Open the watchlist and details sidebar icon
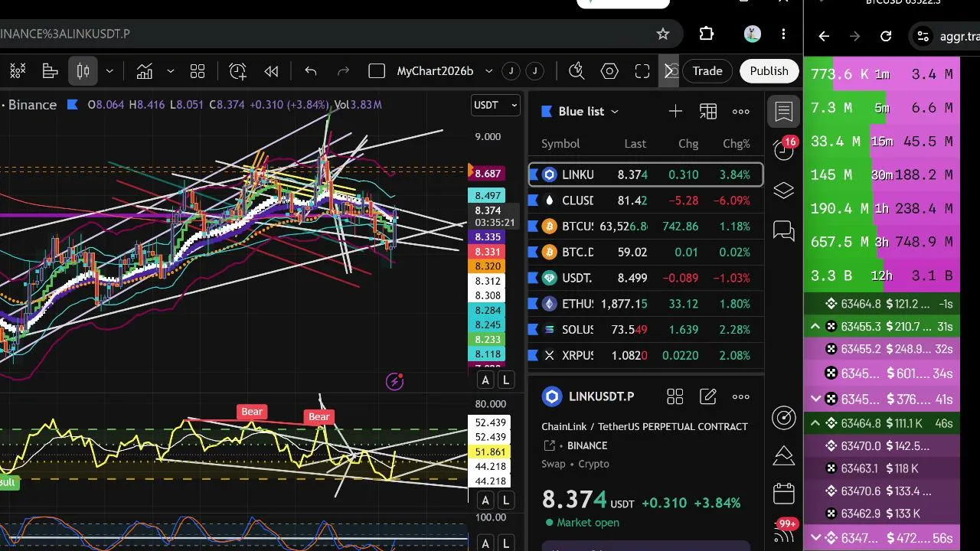This screenshot has height=551, width=980. coord(784,112)
